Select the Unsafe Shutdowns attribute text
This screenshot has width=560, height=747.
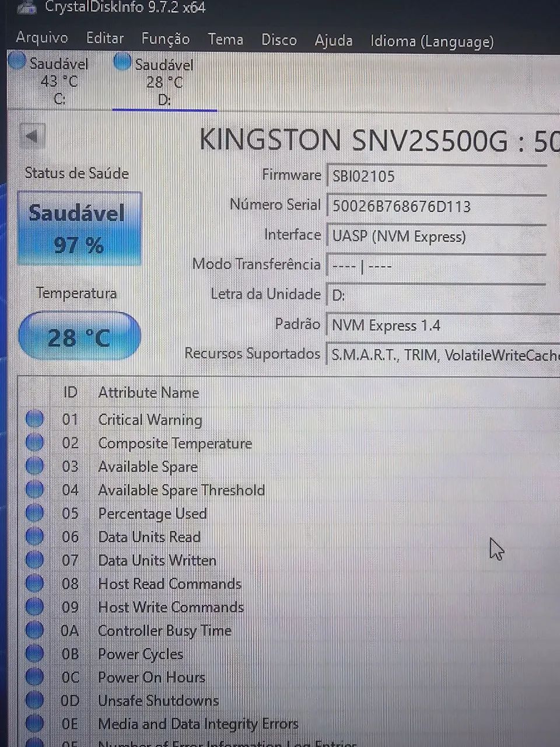click(x=158, y=700)
